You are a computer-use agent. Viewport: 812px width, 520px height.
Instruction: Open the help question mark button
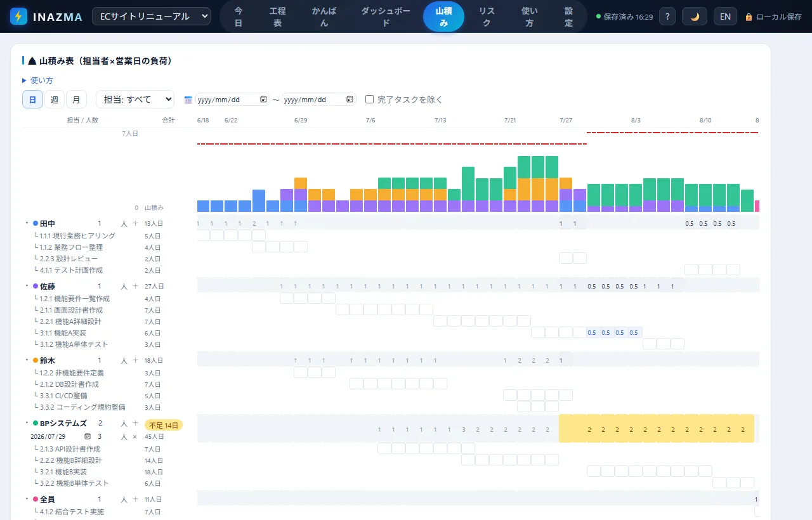(x=667, y=16)
